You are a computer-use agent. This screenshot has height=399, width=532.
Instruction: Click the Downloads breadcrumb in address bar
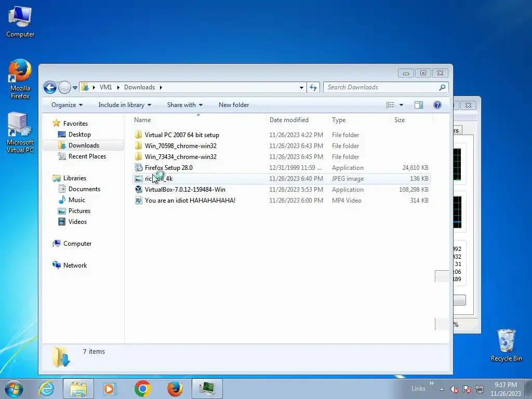[139, 87]
